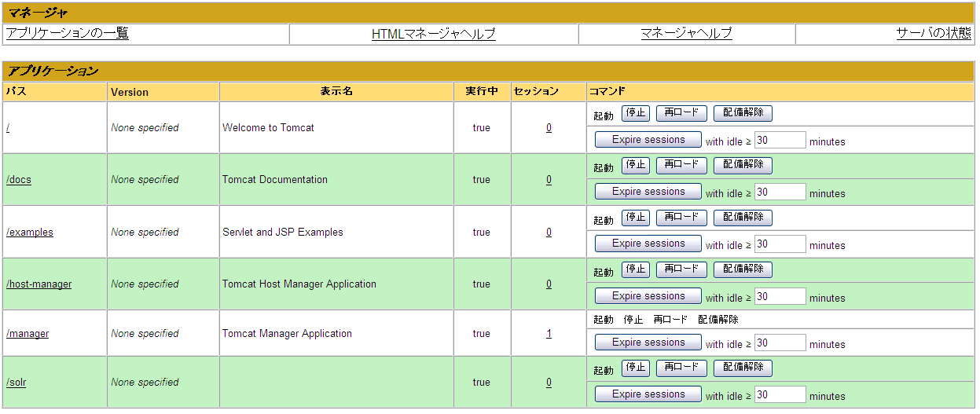Stop (停止) the /docs application
This screenshot has height=414, width=980.
click(636, 165)
